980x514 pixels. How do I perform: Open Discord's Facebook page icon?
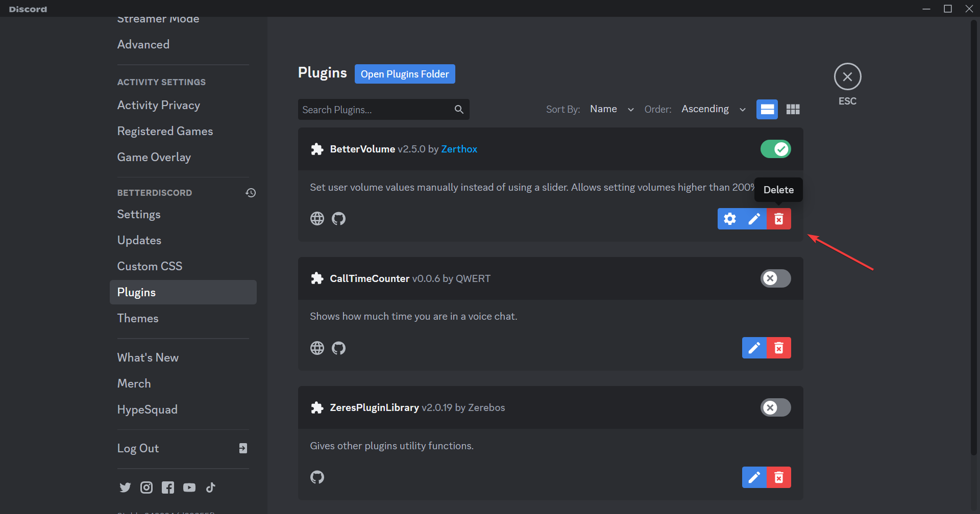[168, 487]
